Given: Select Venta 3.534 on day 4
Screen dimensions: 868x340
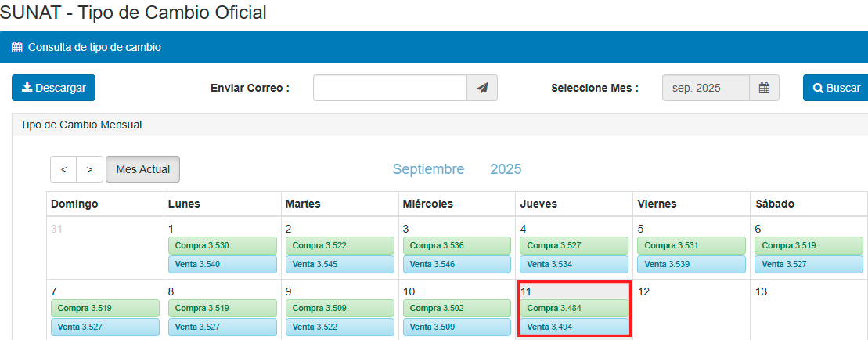Looking at the screenshot, I should coord(574,264).
